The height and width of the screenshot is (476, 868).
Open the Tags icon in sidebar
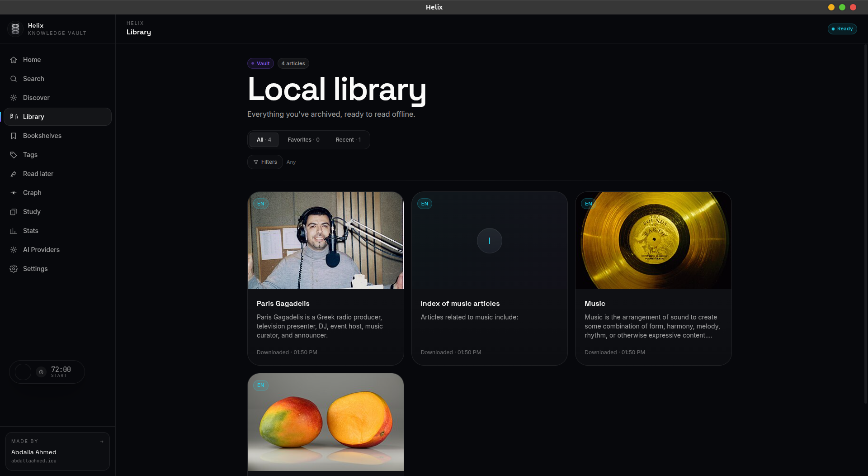point(14,155)
